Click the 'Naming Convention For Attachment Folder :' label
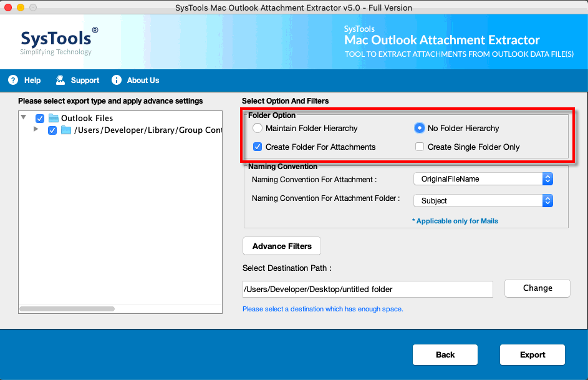The width and height of the screenshot is (588, 380). coord(326,198)
